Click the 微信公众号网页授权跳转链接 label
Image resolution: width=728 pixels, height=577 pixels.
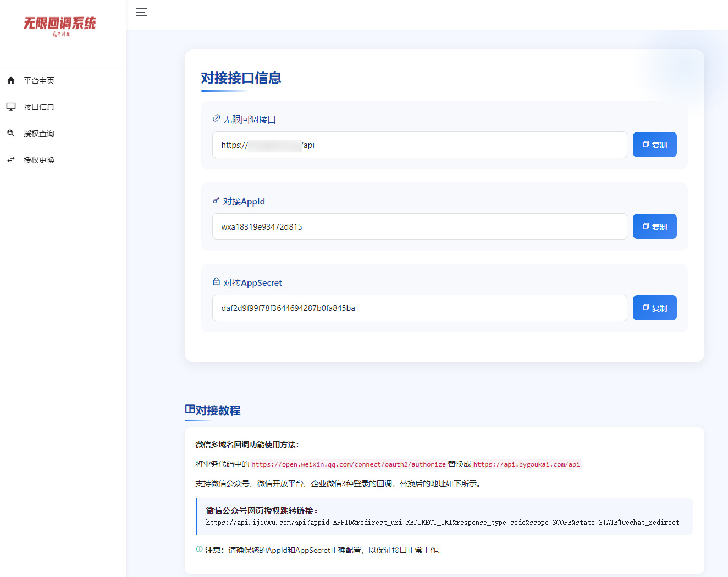[x=262, y=511]
